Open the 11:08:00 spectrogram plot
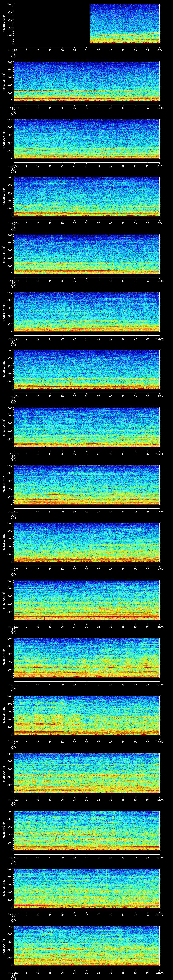Viewport: 173px width, 980px height. [87, 254]
